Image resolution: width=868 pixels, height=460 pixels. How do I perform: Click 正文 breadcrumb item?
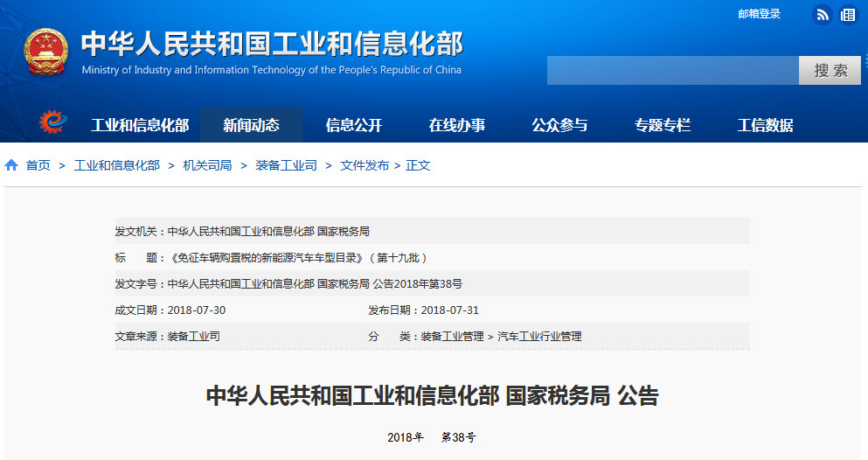coord(418,165)
